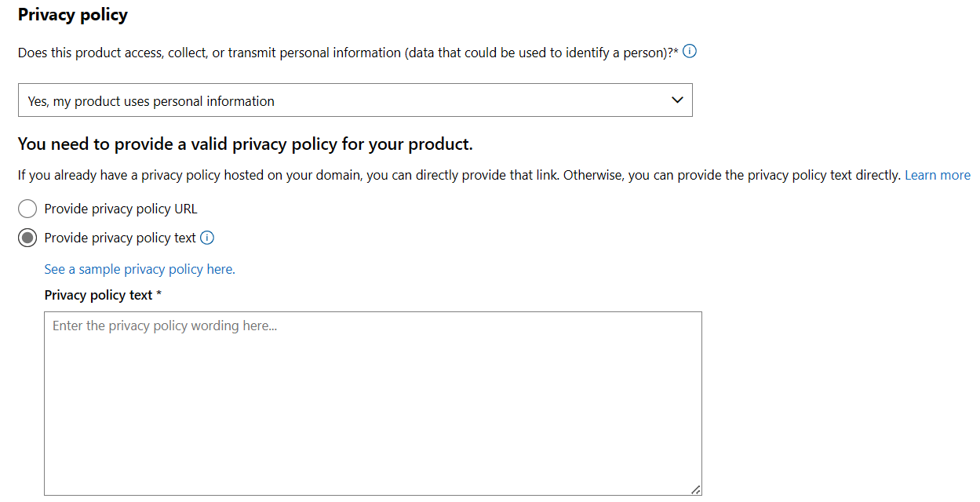Screen dimensions: 980x502
Task: Click the info icon beside the personal information question
Action: tap(690, 53)
